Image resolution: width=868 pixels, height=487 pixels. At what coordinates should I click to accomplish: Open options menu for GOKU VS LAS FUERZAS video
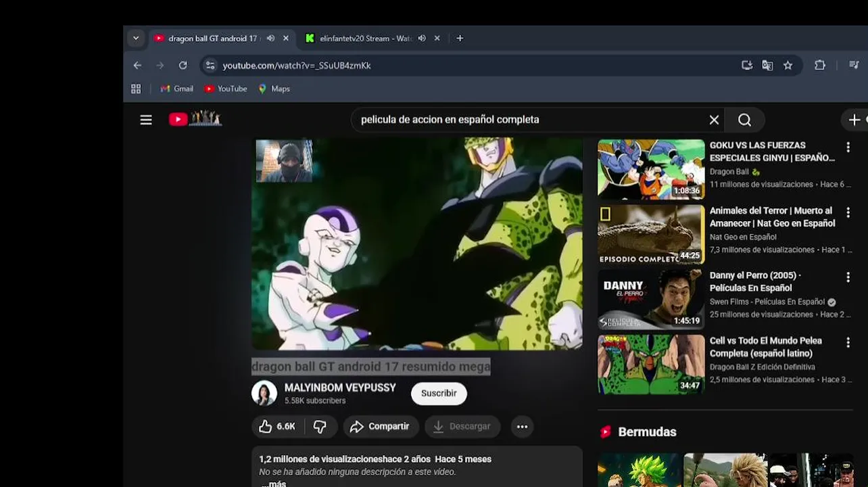[x=848, y=147]
